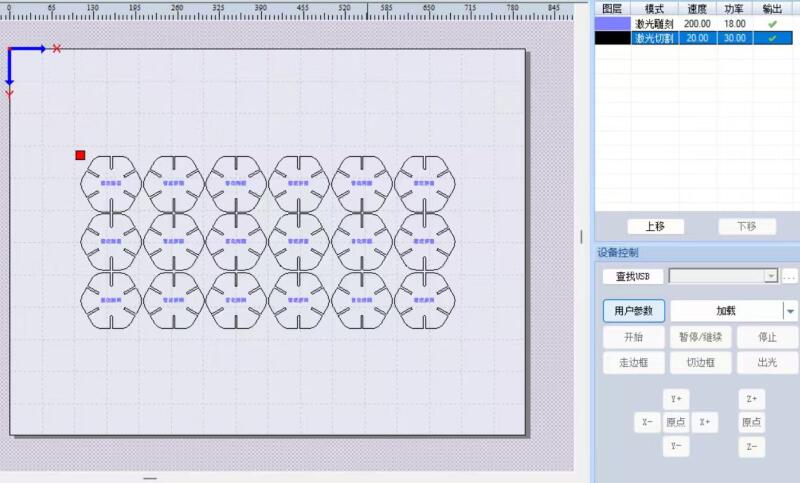Screen dimensions: 800x483
Task: Expand the 加载 button dropdown arrow
Action: coord(790,311)
